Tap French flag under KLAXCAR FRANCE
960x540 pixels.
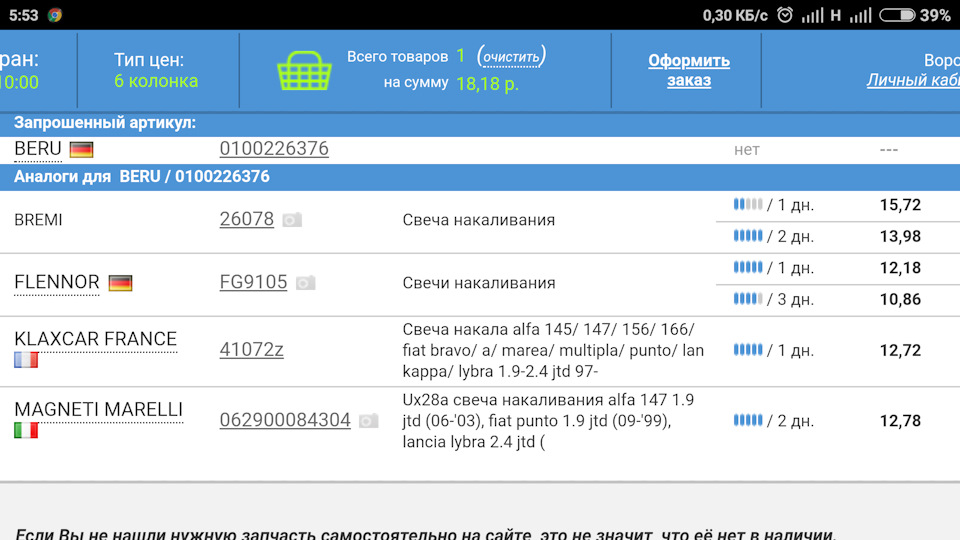(26, 360)
